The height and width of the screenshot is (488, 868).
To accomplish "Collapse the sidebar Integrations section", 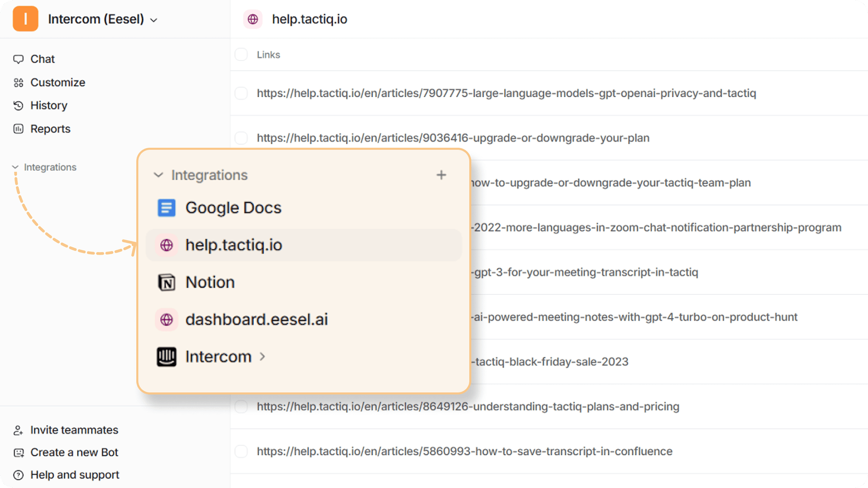I will [15, 167].
